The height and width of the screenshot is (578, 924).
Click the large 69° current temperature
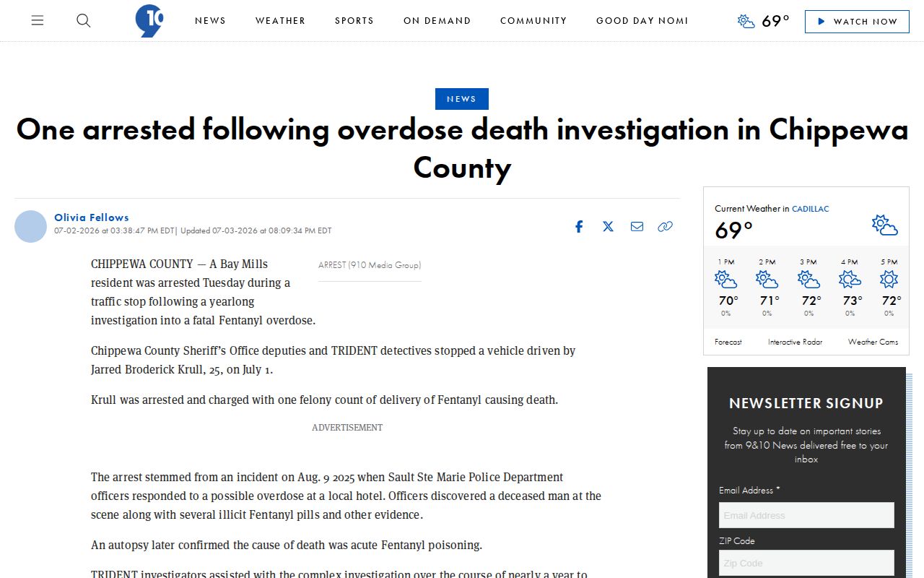[x=733, y=230]
